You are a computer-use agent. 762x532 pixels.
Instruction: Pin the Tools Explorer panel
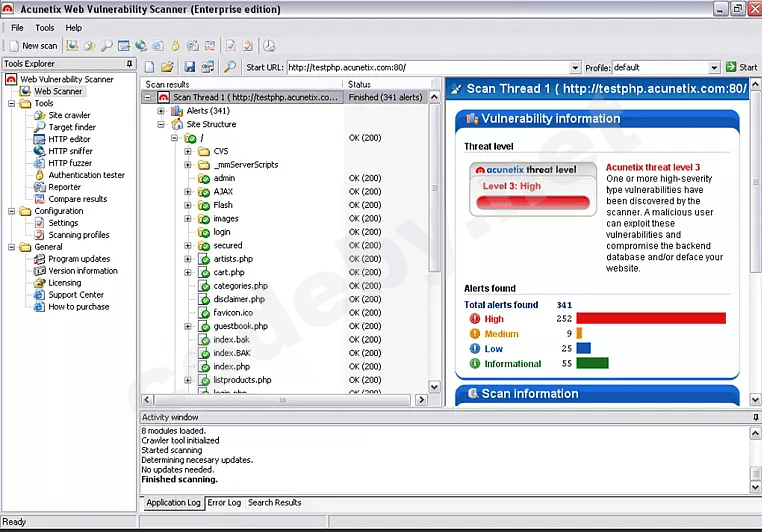pyautogui.click(x=129, y=64)
